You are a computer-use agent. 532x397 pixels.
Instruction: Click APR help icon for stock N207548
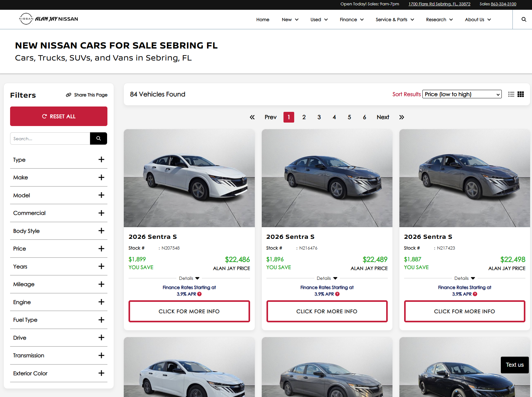(x=199, y=294)
